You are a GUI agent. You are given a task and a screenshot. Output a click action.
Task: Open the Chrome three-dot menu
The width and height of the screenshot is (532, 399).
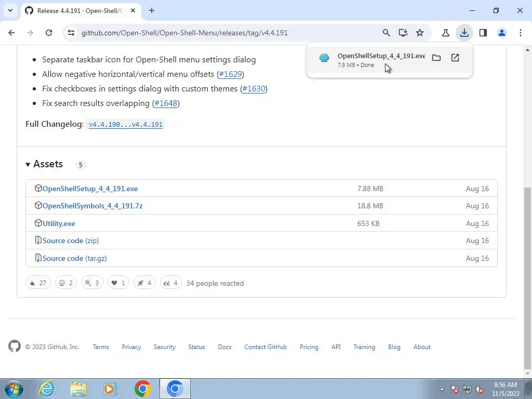pos(521,33)
